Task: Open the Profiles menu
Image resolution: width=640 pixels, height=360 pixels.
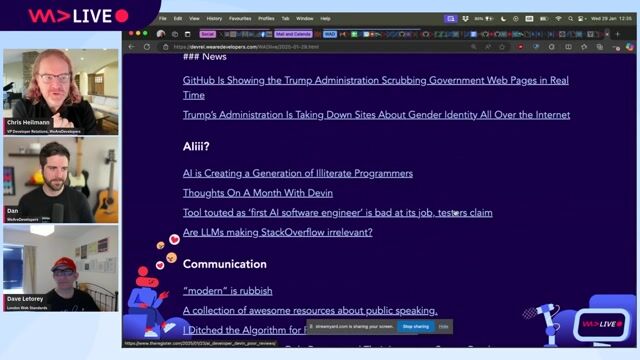Action: 266,19
